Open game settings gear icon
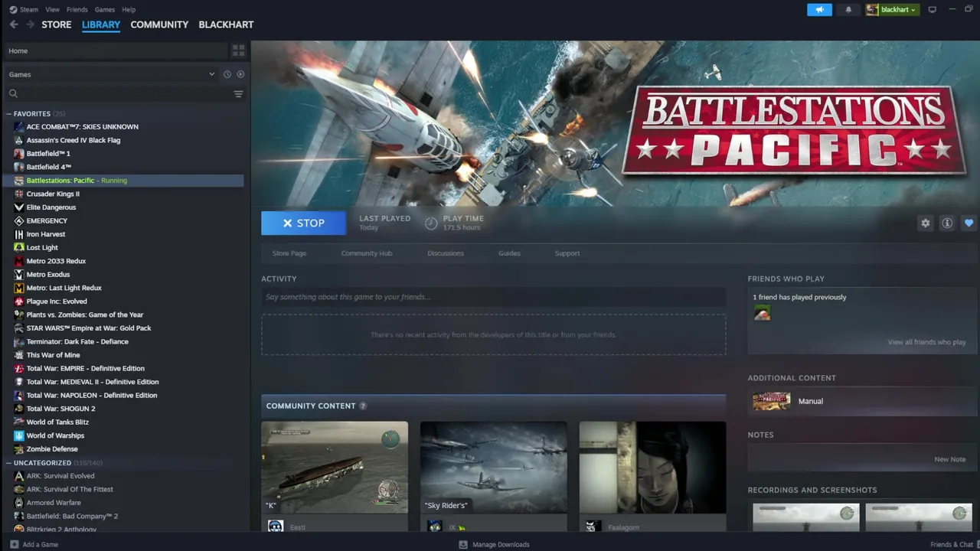This screenshot has width=980, height=551. tap(926, 223)
